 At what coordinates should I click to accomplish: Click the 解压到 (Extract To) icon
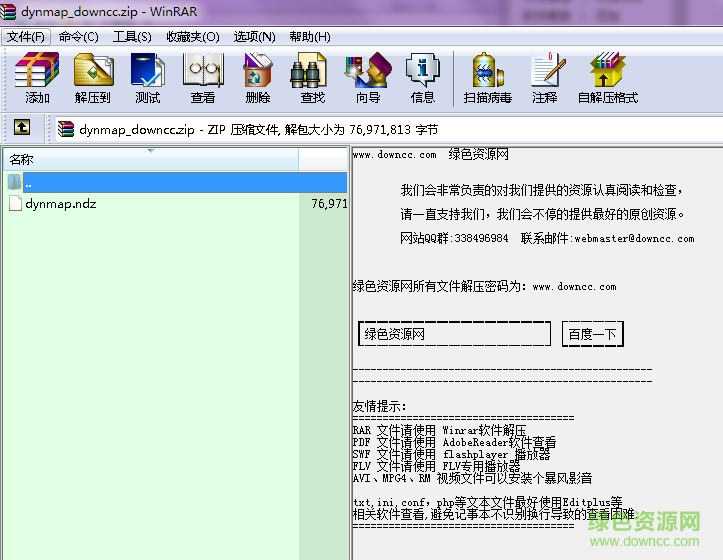tap(93, 78)
